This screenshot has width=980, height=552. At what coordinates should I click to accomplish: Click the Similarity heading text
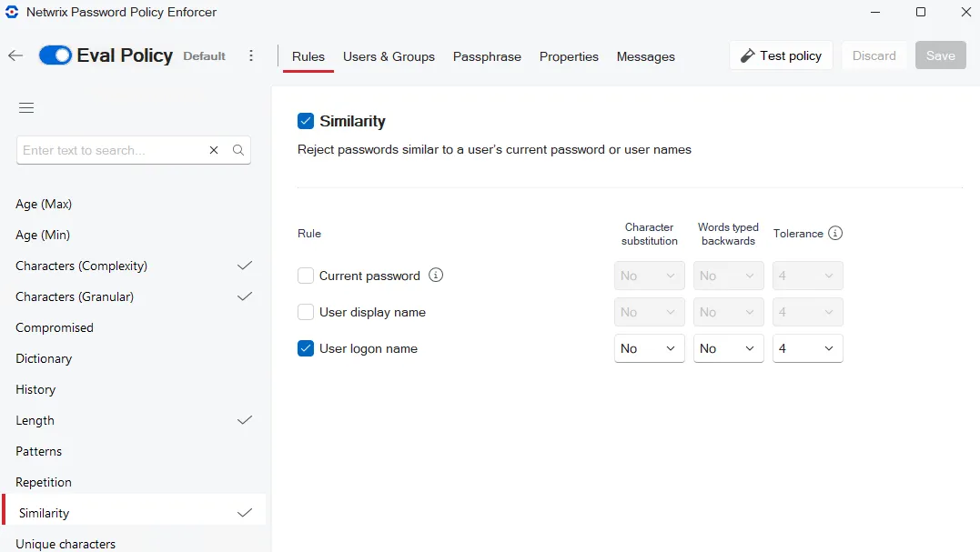[352, 121]
